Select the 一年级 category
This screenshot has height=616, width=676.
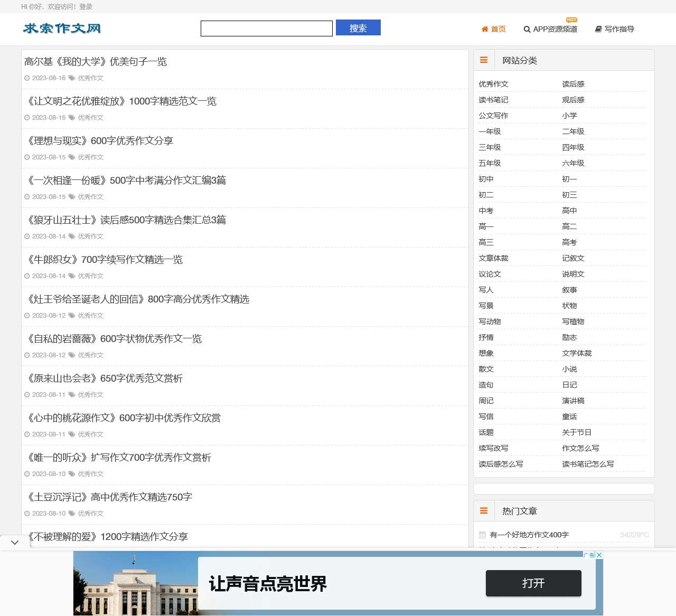[490, 131]
